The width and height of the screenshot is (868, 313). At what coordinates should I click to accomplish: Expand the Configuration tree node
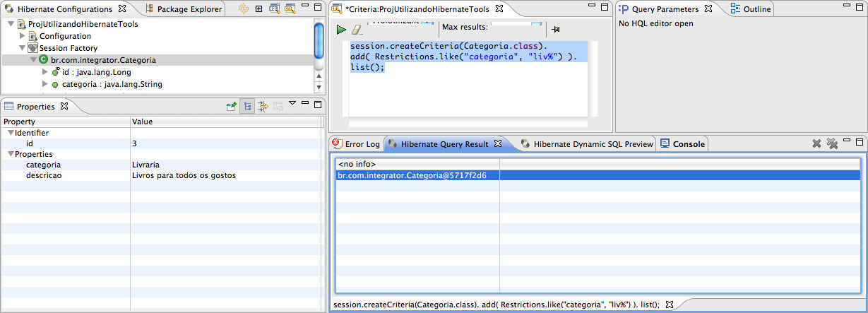(x=23, y=36)
